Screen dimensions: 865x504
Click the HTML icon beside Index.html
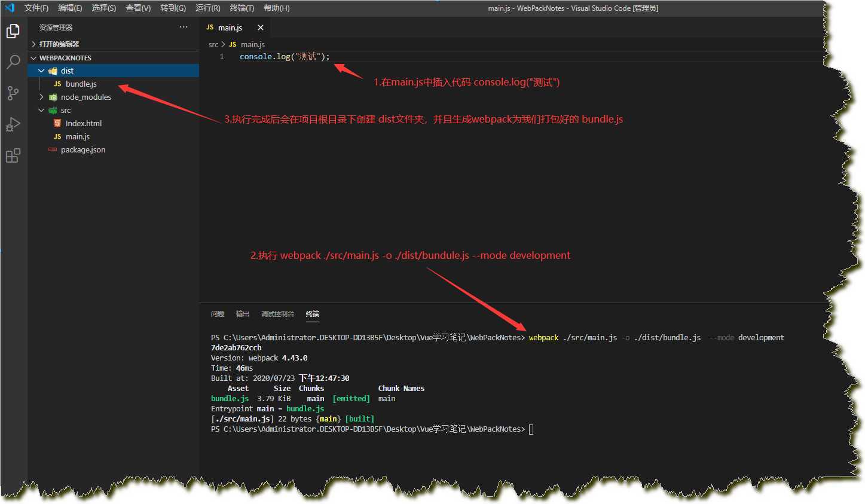point(57,123)
